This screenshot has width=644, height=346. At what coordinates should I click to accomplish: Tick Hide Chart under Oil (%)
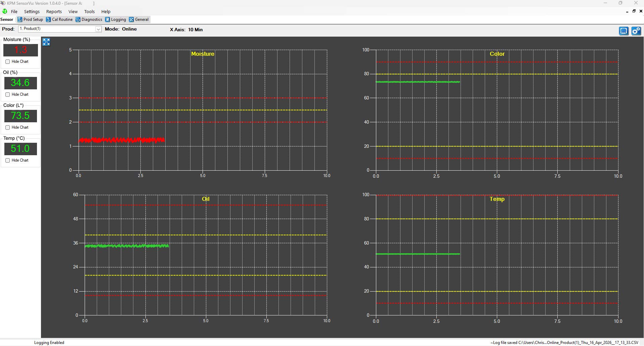tap(7, 95)
